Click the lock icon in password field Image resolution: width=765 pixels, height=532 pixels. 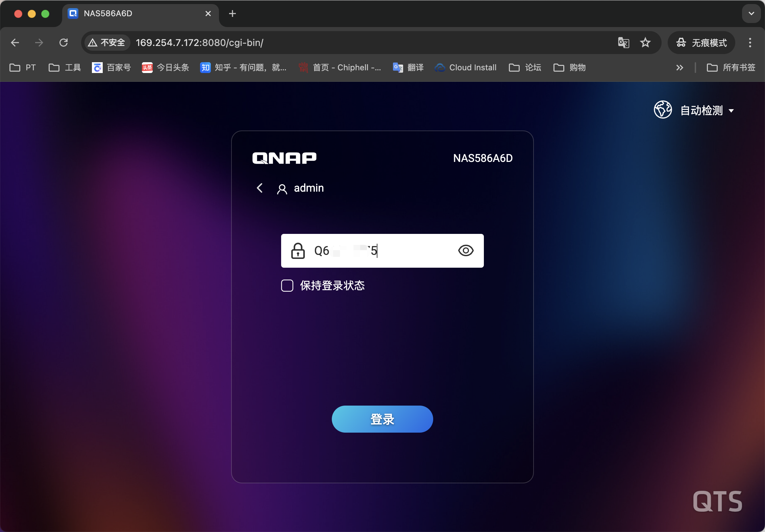tap(298, 251)
